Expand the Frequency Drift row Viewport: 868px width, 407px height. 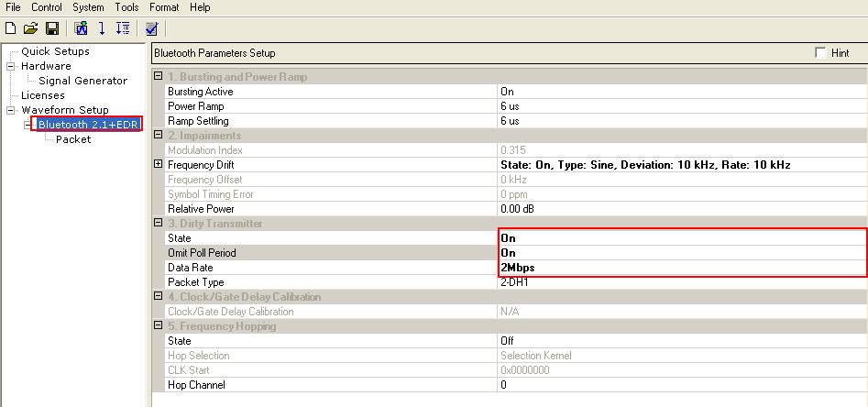point(159,164)
